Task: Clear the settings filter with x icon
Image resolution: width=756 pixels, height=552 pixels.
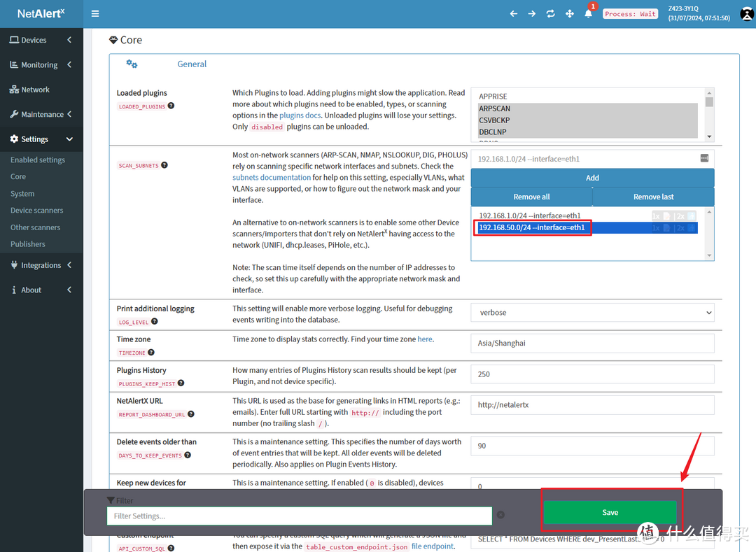Action: [x=500, y=515]
